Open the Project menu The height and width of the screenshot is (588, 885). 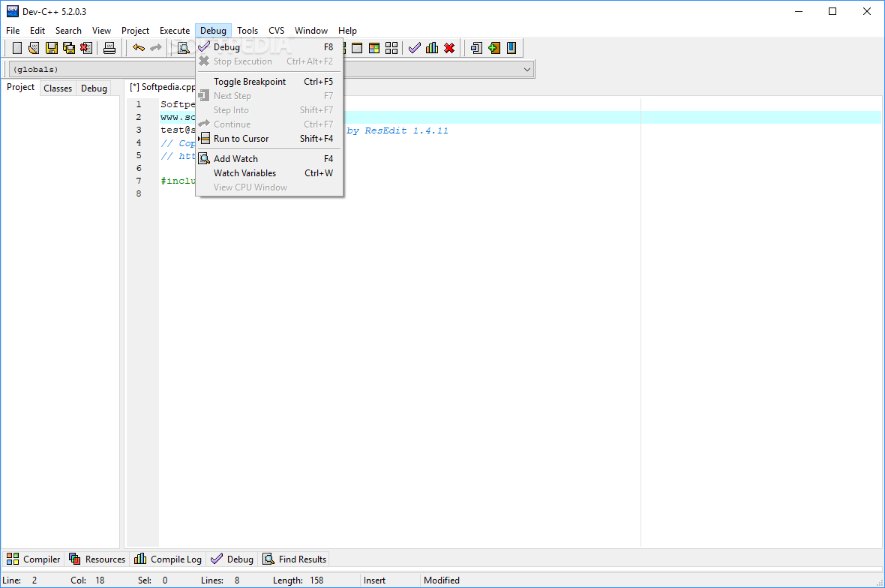136,31
